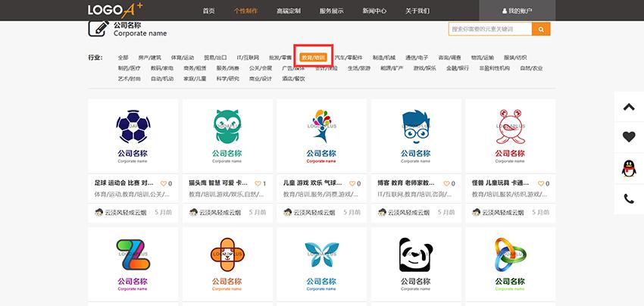Open the black panda logo thumbnail
Viewport: 644px width, 306px height.
(x=416, y=264)
